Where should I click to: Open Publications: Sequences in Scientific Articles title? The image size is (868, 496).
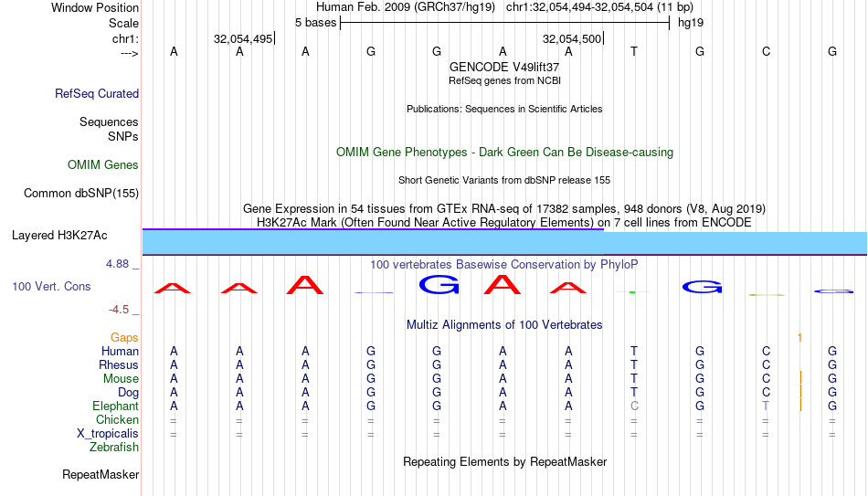504,109
